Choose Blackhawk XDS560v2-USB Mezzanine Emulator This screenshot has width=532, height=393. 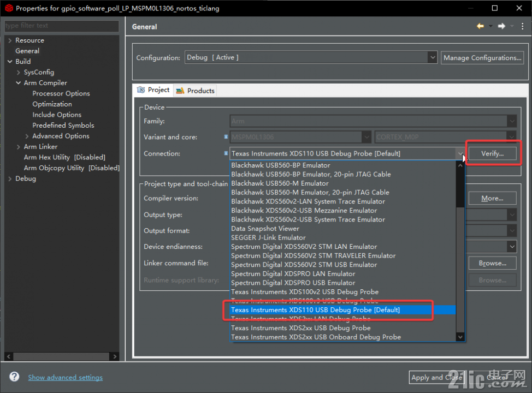click(x=342, y=210)
